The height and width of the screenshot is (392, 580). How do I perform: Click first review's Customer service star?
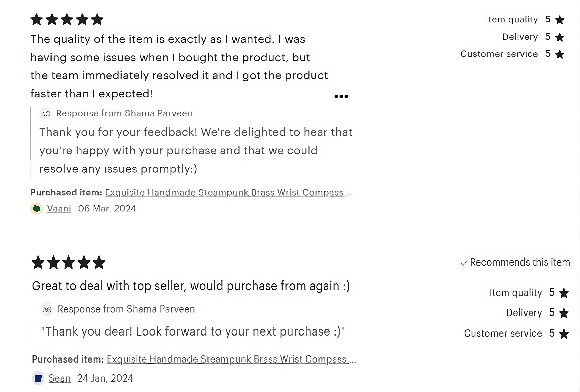560,54
